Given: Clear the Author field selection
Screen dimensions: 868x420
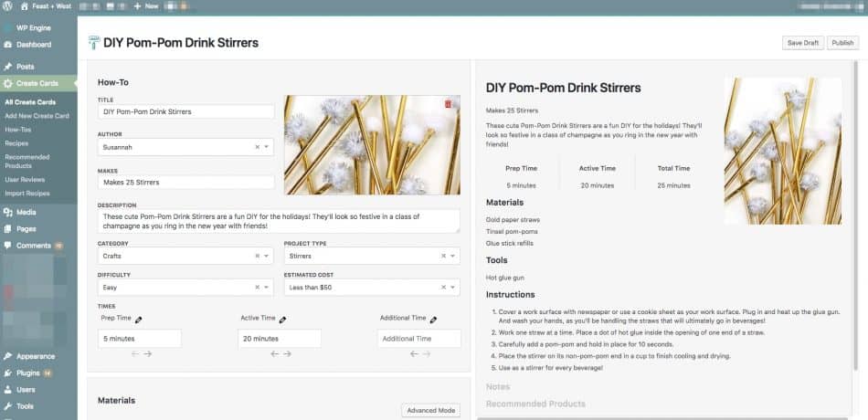Looking at the screenshot, I should [257, 146].
